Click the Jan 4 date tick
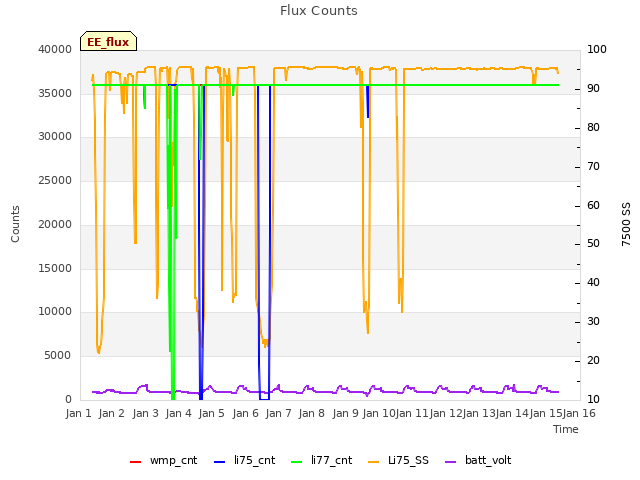 click(178, 413)
